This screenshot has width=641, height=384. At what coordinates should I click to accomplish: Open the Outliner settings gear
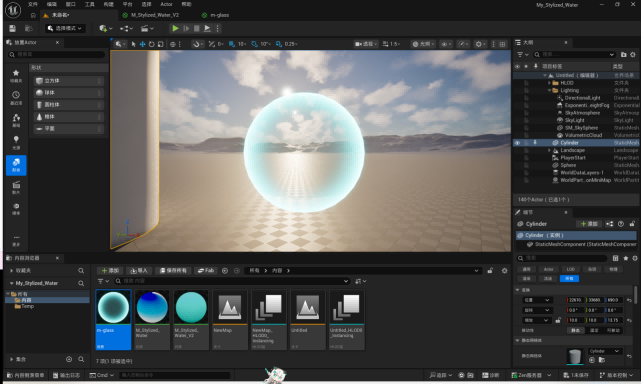tap(633, 54)
